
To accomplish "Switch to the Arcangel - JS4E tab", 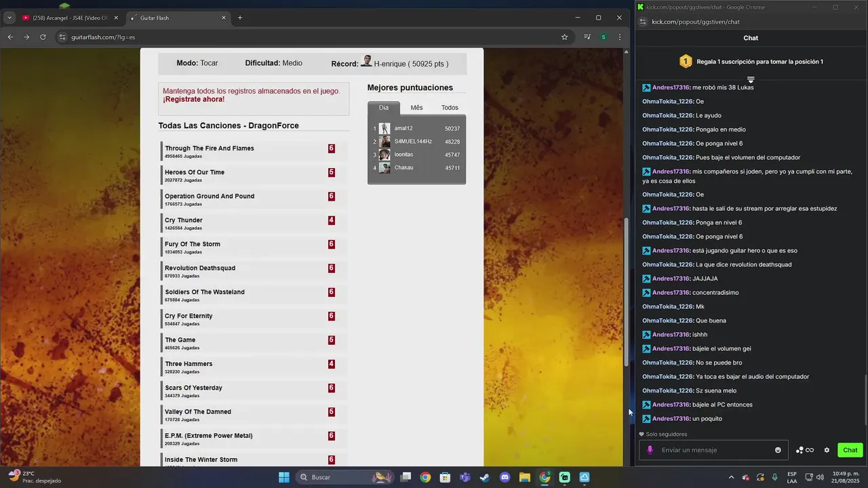I will 71,18.
